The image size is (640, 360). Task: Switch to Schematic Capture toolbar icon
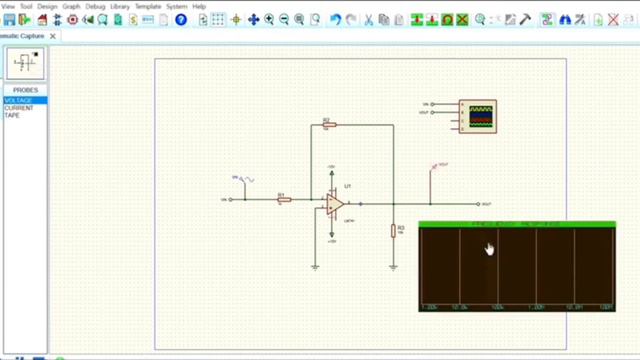[57, 20]
